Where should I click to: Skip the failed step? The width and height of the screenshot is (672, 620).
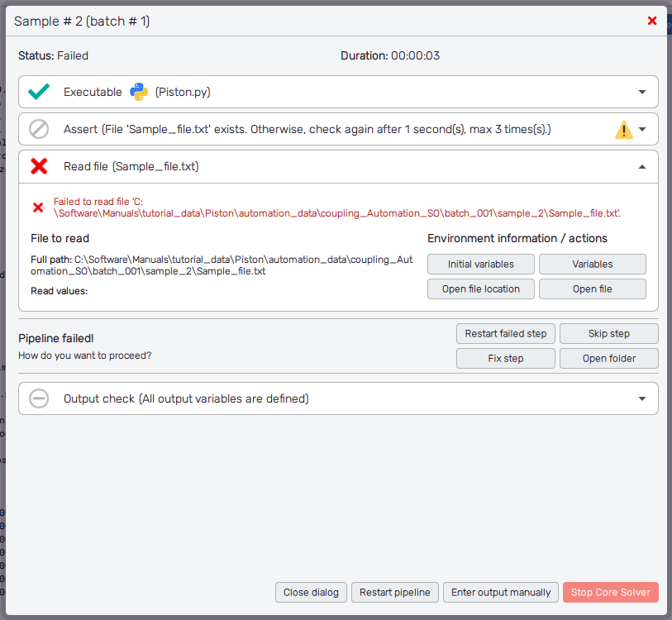click(608, 334)
